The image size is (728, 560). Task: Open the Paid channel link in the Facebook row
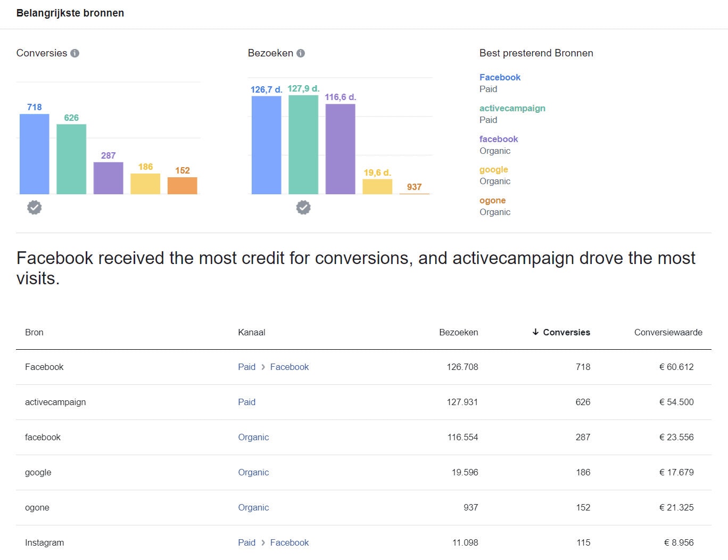[x=247, y=367]
